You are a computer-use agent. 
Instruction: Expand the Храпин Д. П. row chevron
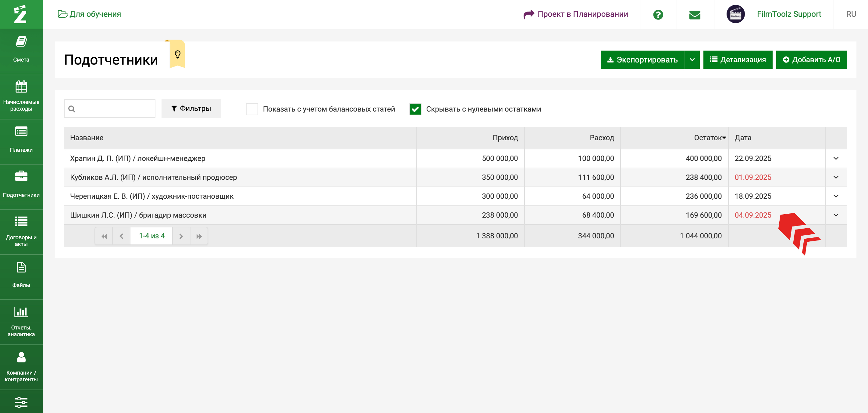[836, 158]
